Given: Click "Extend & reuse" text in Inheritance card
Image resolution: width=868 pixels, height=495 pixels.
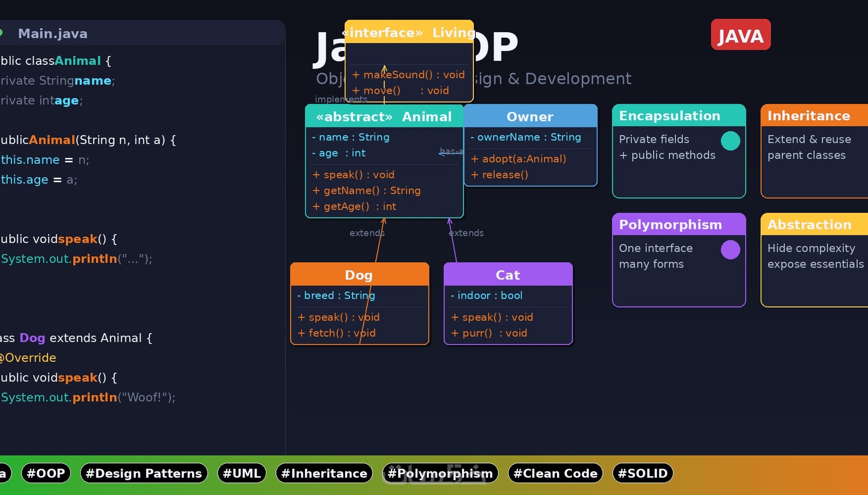Looking at the screenshot, I should point(809,139).
